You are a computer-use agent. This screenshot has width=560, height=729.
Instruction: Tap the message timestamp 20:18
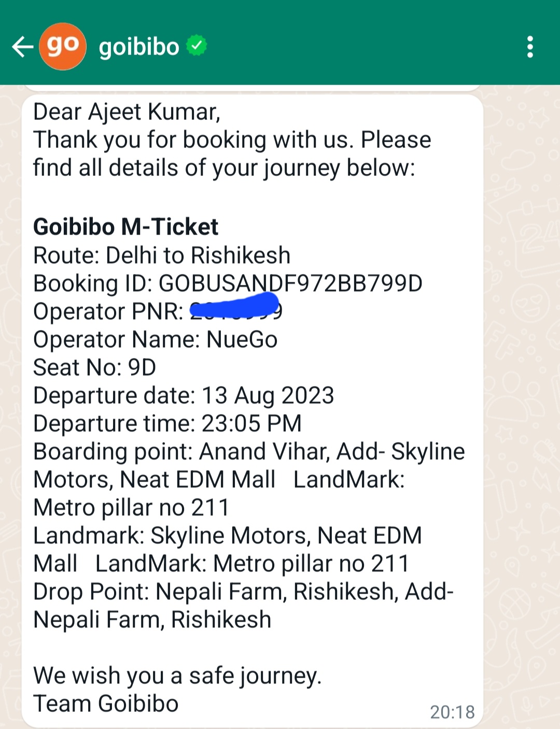(x=452, y=712)
